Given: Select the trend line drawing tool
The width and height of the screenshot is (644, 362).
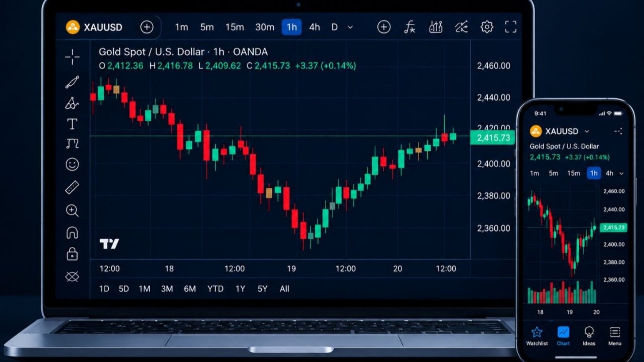Looking at the screenshot, I should [x=72, y=82].
